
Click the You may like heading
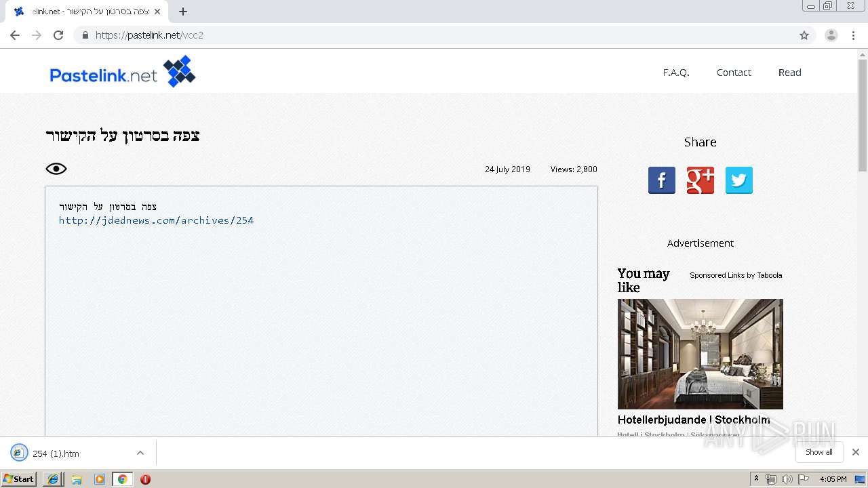(644, 281)
